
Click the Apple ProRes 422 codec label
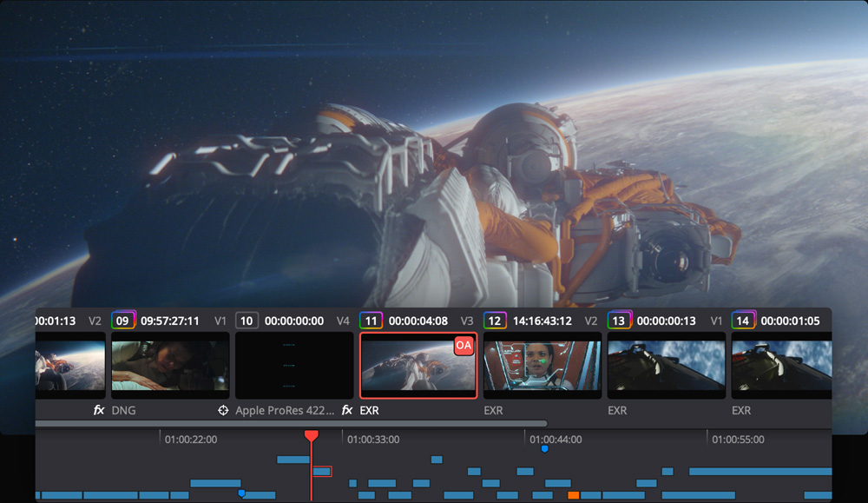[285, 410]
